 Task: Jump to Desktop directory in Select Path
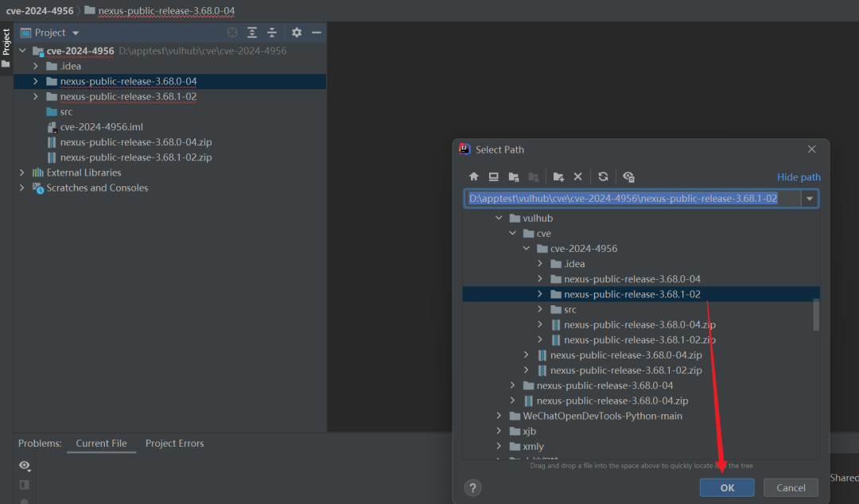[494, 176]
